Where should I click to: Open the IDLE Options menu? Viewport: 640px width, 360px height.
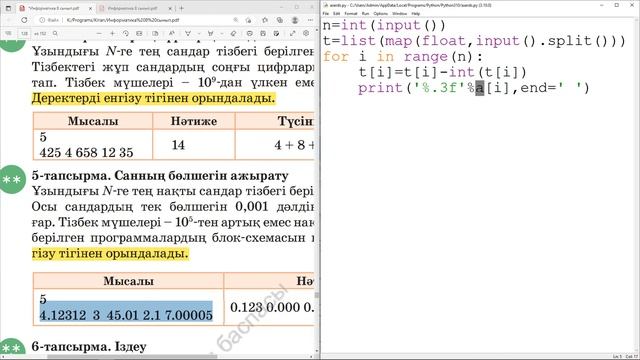(x=380, y=13)
